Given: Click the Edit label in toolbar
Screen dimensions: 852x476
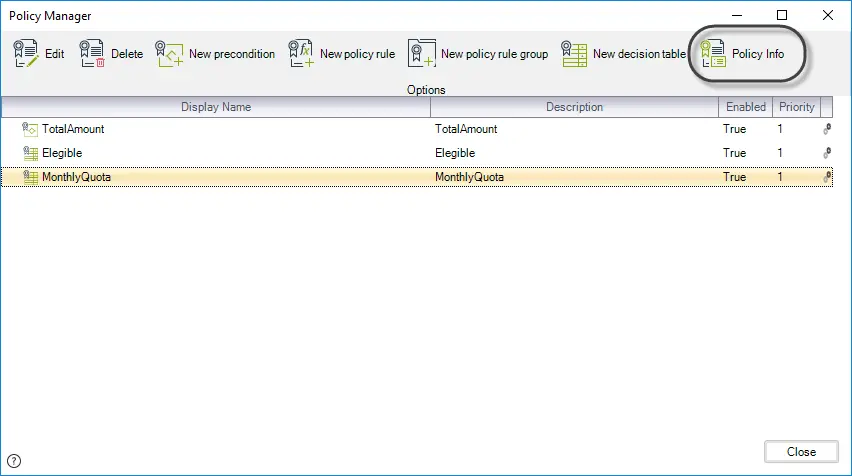Looking at the screenshot, I should tap(54, 54).
